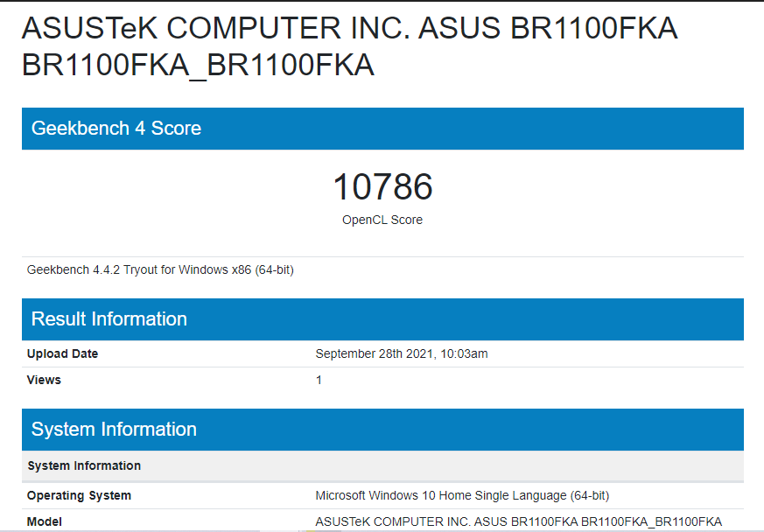764x532 pixels.
Task: Select the 10786 score number
Action: [382, 187]
